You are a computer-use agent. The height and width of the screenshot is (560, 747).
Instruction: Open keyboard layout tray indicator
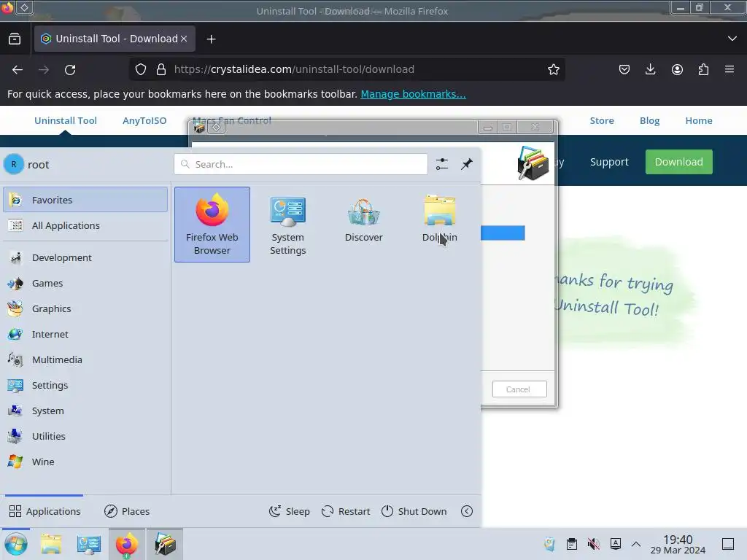coord(616,544)
